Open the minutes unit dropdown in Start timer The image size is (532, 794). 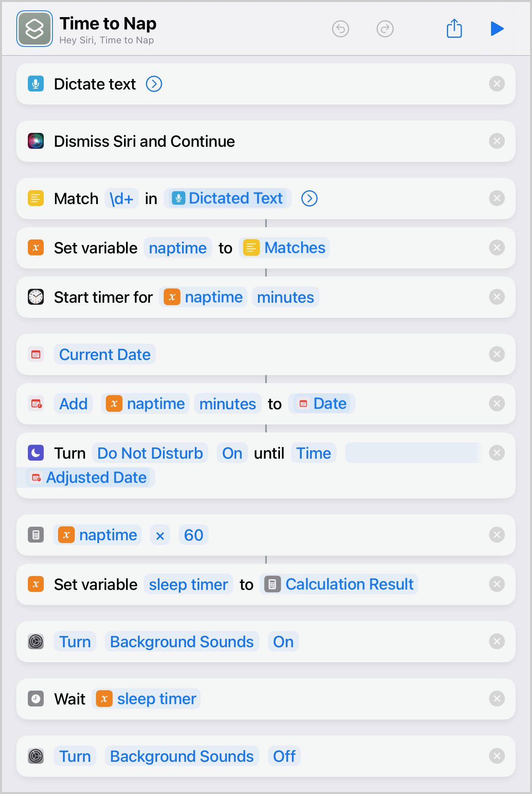click(x=285, y=297)
